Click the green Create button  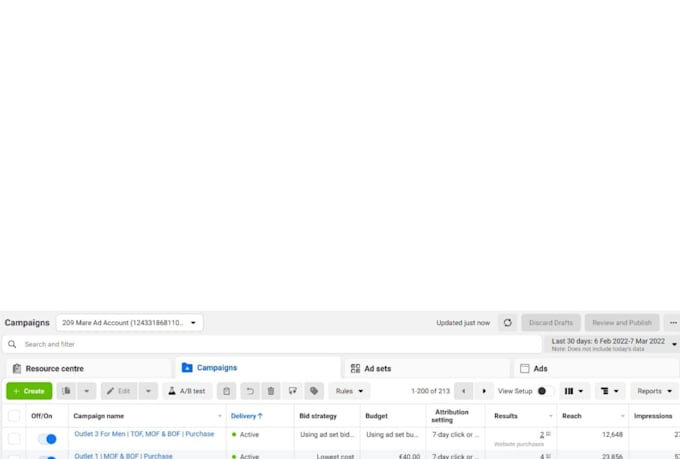29,391
